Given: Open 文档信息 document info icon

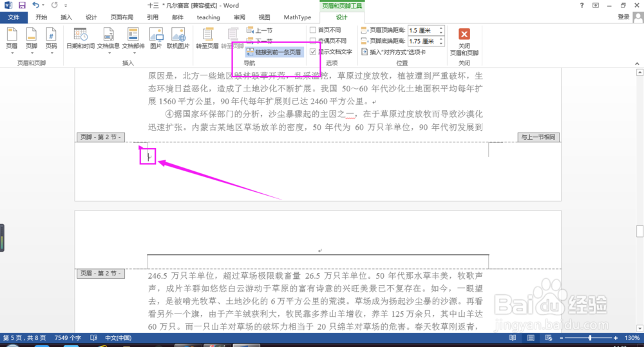Looking at the screenshot, I should click(108, 35).
